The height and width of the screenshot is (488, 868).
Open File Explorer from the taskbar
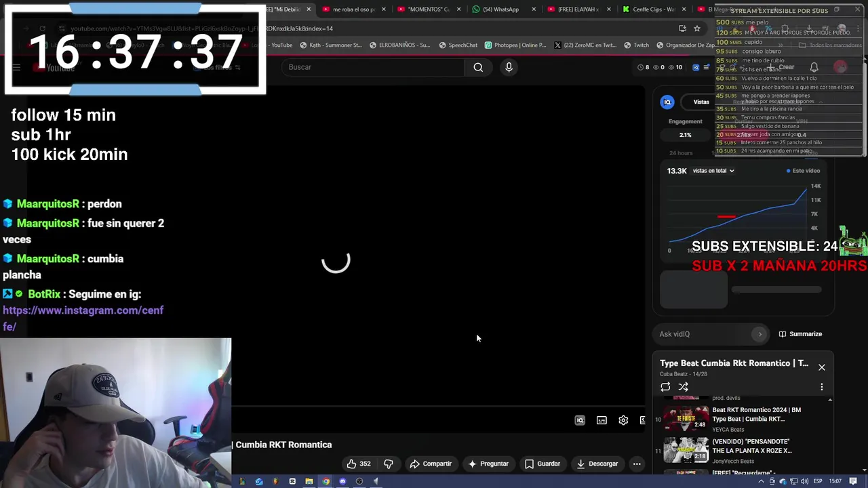[x=309, y=481]
